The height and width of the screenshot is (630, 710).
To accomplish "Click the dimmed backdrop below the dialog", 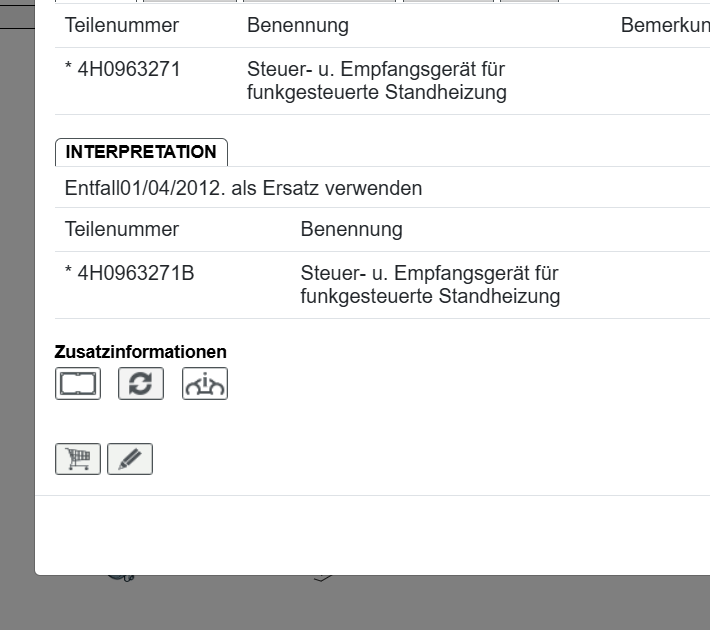I will point(400,605).
